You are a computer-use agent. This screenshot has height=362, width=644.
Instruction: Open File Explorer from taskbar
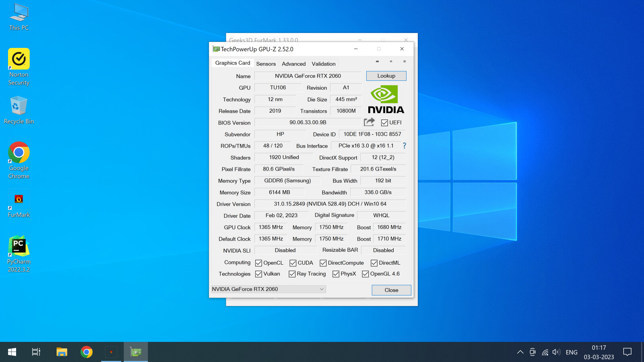(62, 352)
